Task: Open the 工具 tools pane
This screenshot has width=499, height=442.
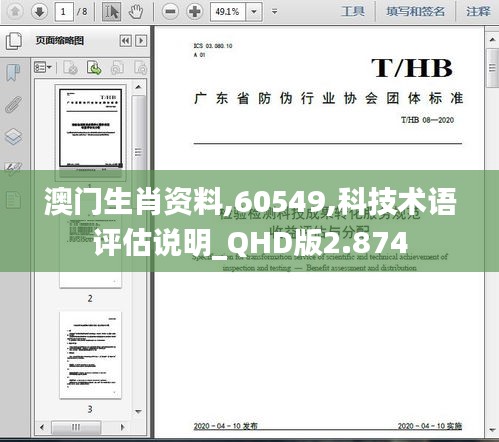Action: 353,12
